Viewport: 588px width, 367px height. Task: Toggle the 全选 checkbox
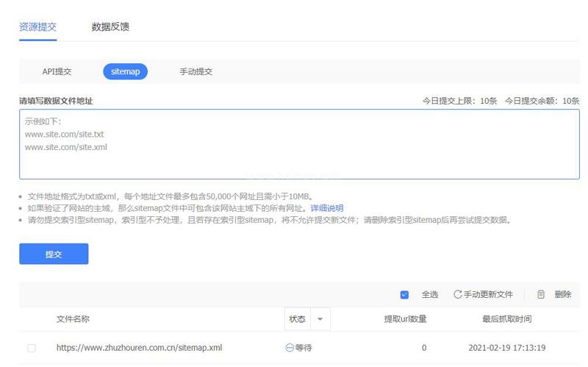click(x=404, y=294)
